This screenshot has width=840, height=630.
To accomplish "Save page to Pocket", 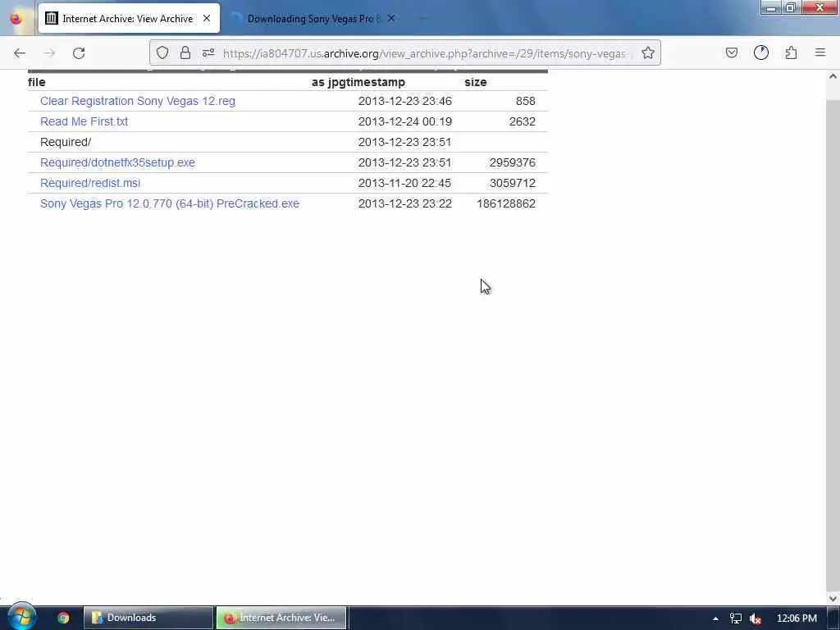I will click(x=732, y=52).
